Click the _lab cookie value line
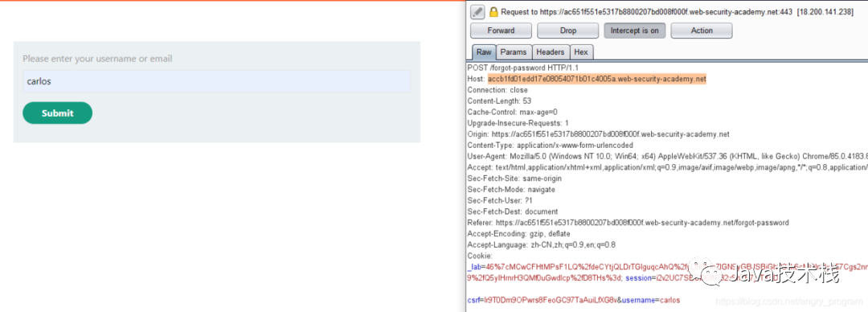This screenshot has height=312, width=868. click(x=667, y=267)
